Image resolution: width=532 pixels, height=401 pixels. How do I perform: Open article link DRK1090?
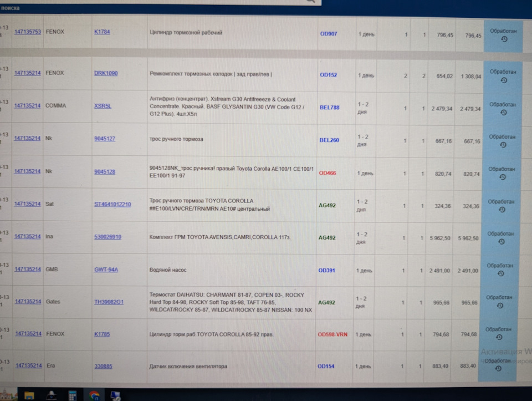pos(106,73)
